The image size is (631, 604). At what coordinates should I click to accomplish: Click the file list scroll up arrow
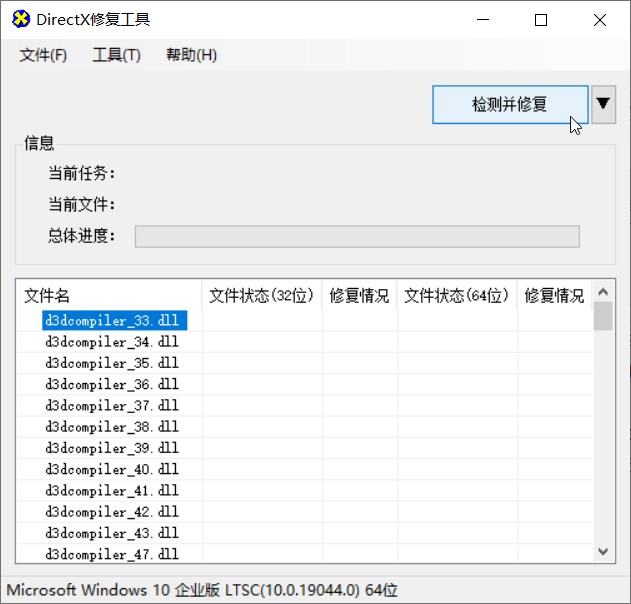[603, 291]
